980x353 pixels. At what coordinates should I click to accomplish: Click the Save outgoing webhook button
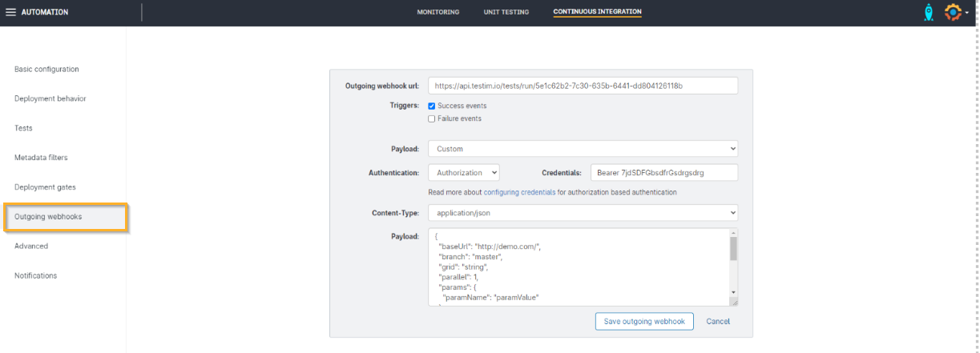[644, 321]
